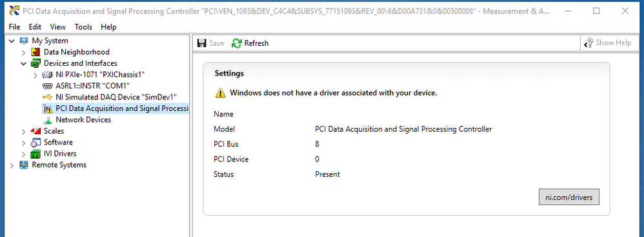
Task: Click the yellow warning triangle in Settings
Action: click(221, 93)
